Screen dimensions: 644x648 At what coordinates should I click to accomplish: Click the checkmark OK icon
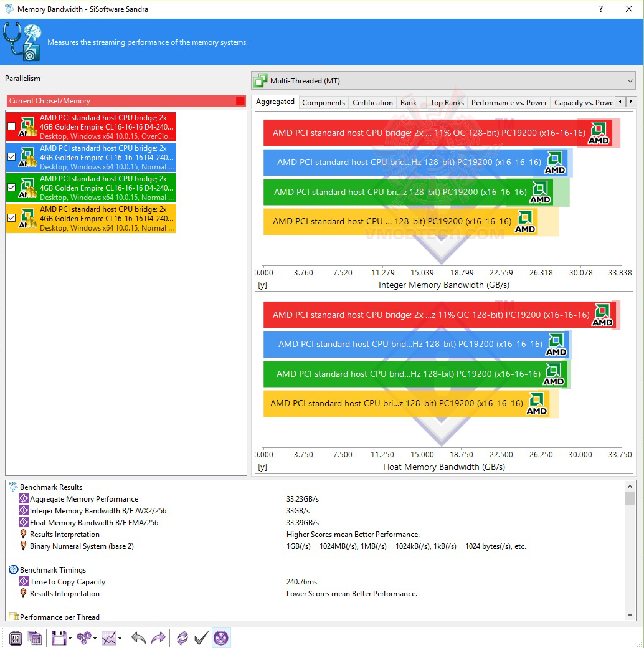(x=201, y=638)
